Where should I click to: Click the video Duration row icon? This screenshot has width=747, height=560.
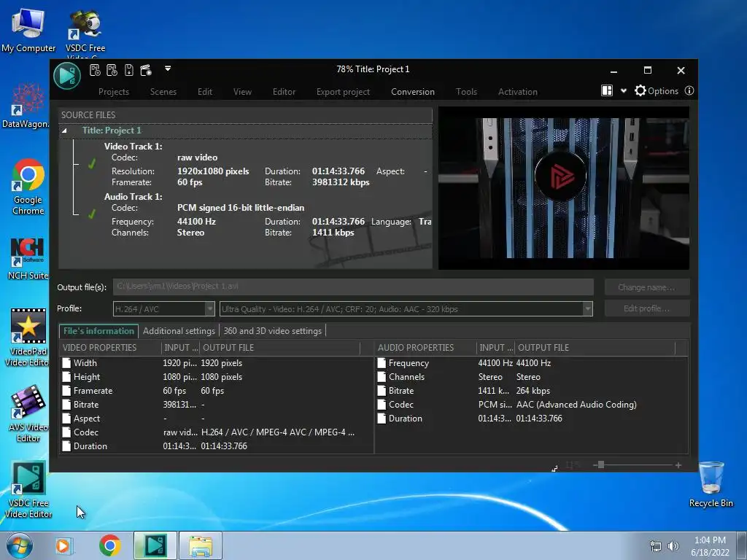[x=66, y=446]
